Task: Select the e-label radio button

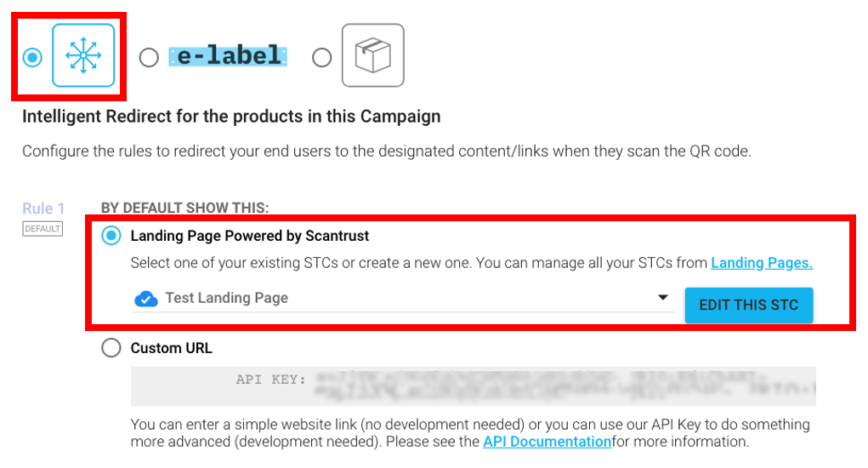Action: pos(149,58)
